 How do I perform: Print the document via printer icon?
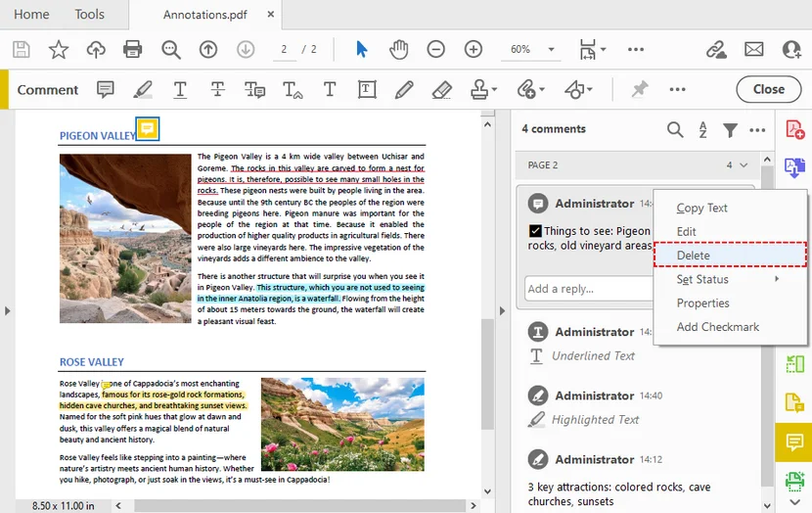(x=133, y=50)
